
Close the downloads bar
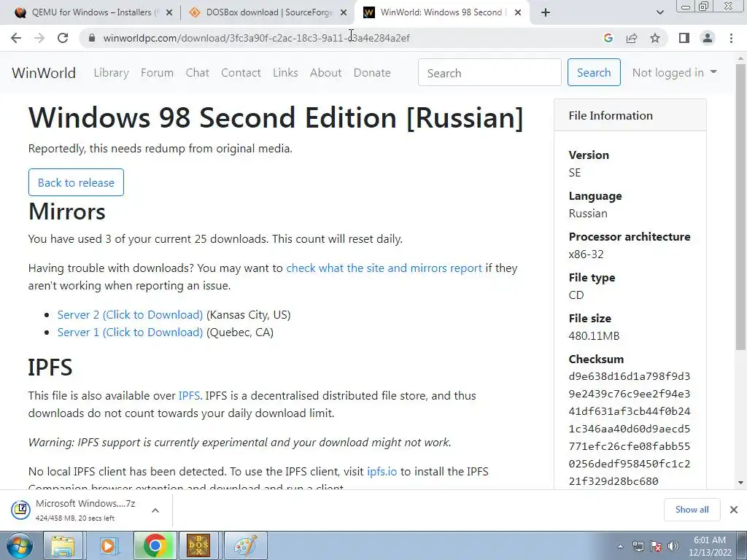[x=734, y=510]
